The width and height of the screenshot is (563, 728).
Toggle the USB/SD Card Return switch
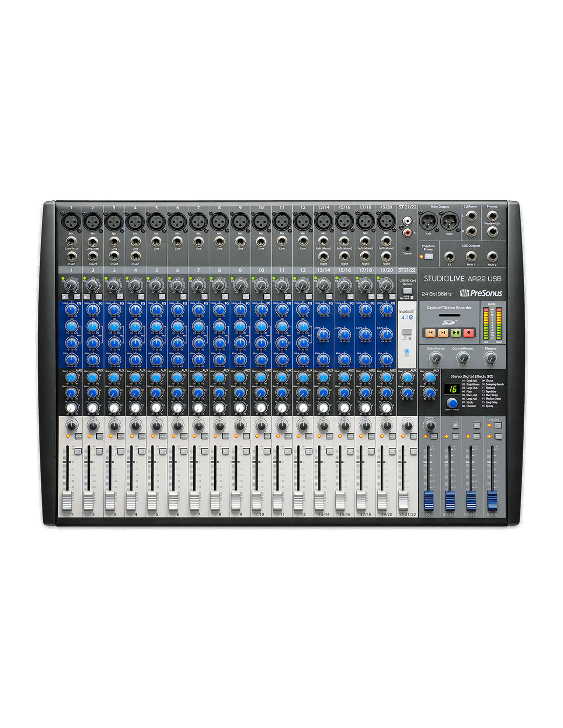point(407,291)
